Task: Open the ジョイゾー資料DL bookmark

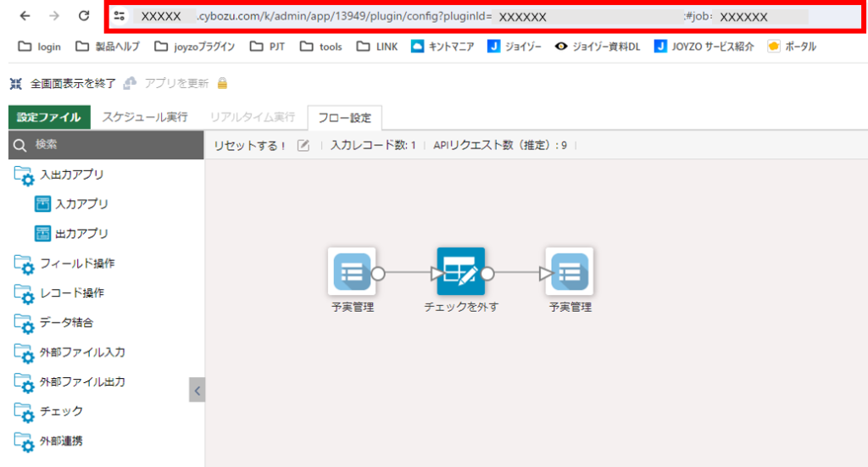Action: click(x=598, y=47)
